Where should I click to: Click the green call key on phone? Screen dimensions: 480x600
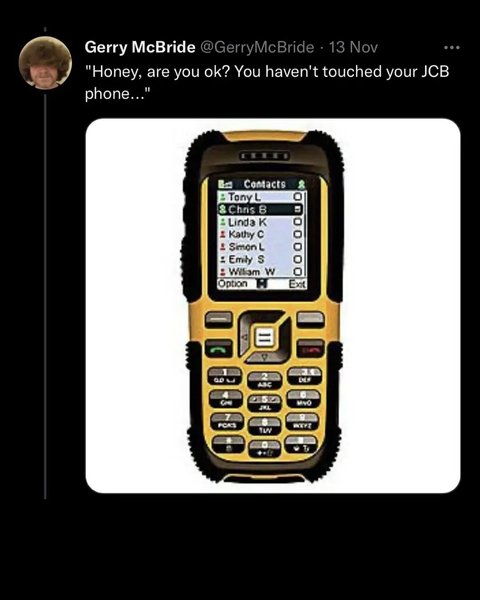pyautogui.click(x=218, y=349)
